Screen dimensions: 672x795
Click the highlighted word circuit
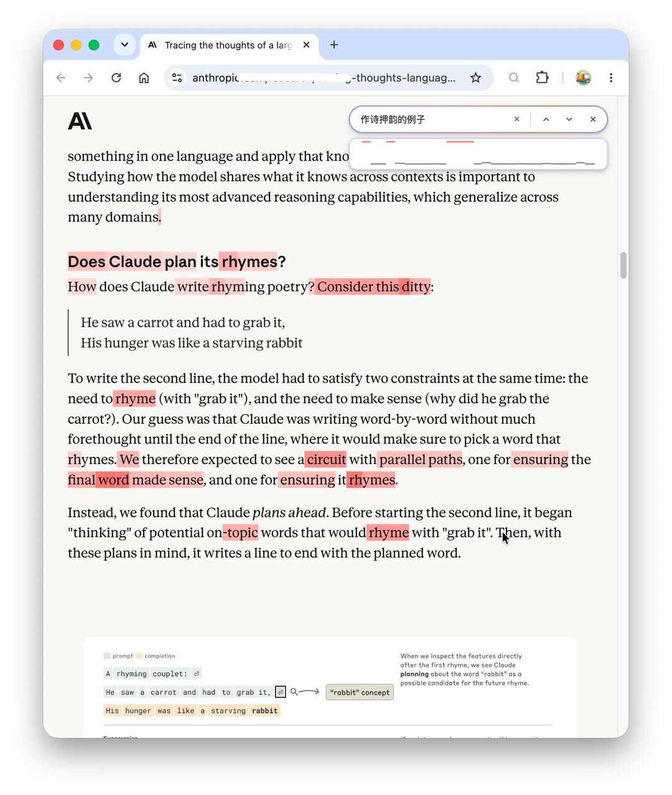326,459
